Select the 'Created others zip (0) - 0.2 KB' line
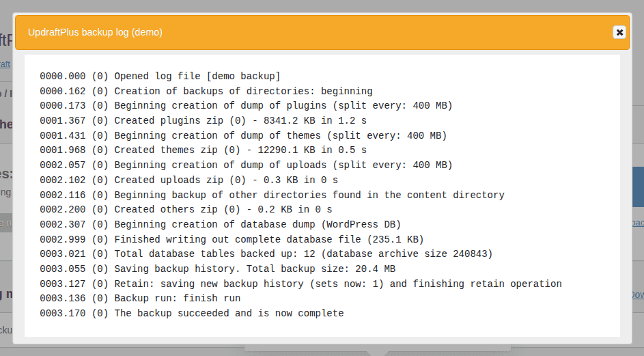The width and height of the screenshot is (644, 356). tap(186, 209)
